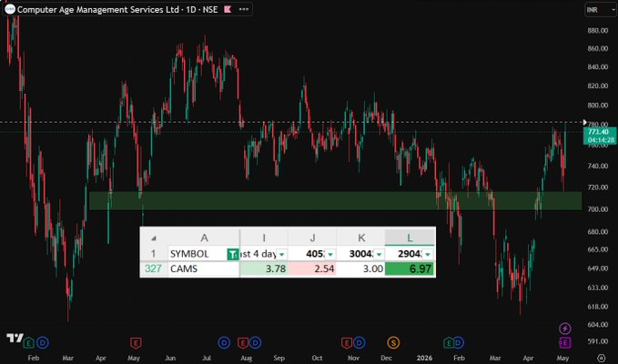
Task: Click the 860.00 price axis label
Action: [598, 48]
